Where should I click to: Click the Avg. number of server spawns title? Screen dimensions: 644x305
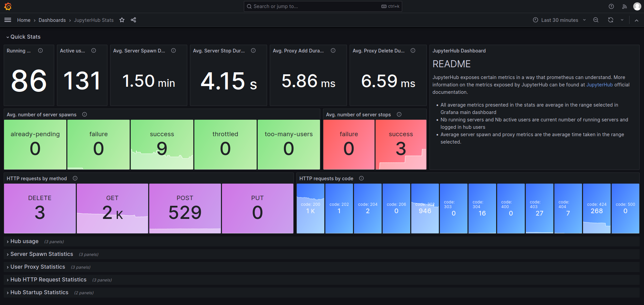point(41,115)
